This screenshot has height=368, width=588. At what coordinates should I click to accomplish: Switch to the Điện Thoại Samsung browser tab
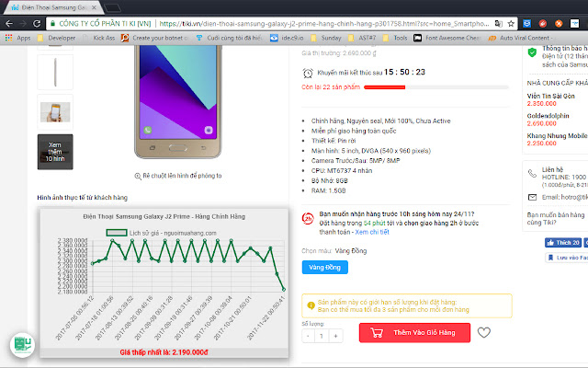coord(52,7)
